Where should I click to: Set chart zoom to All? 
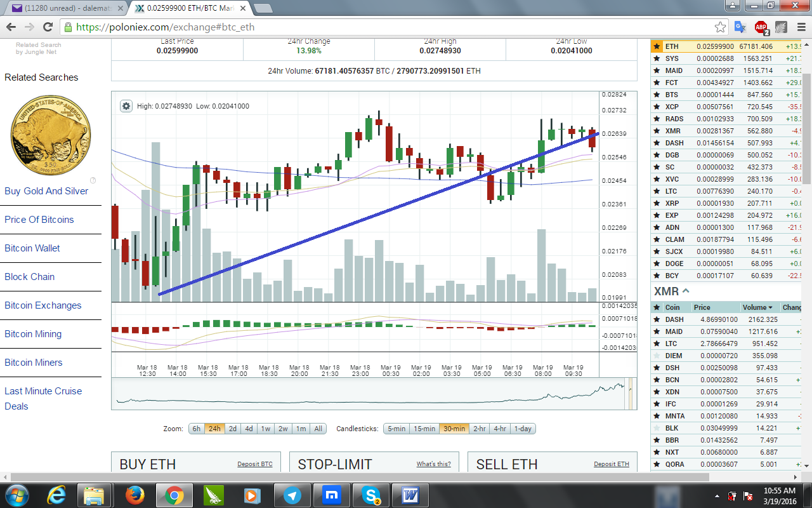318,429
